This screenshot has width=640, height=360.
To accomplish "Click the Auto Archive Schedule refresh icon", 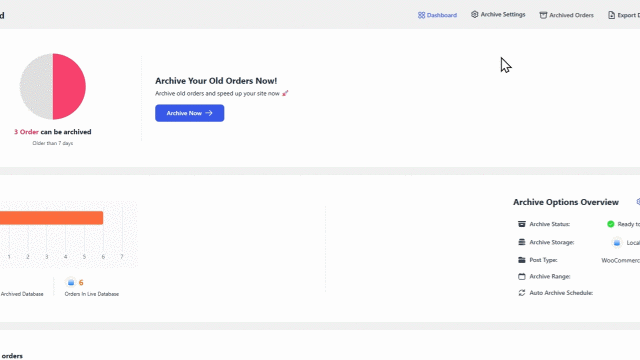I will point(522,293).
